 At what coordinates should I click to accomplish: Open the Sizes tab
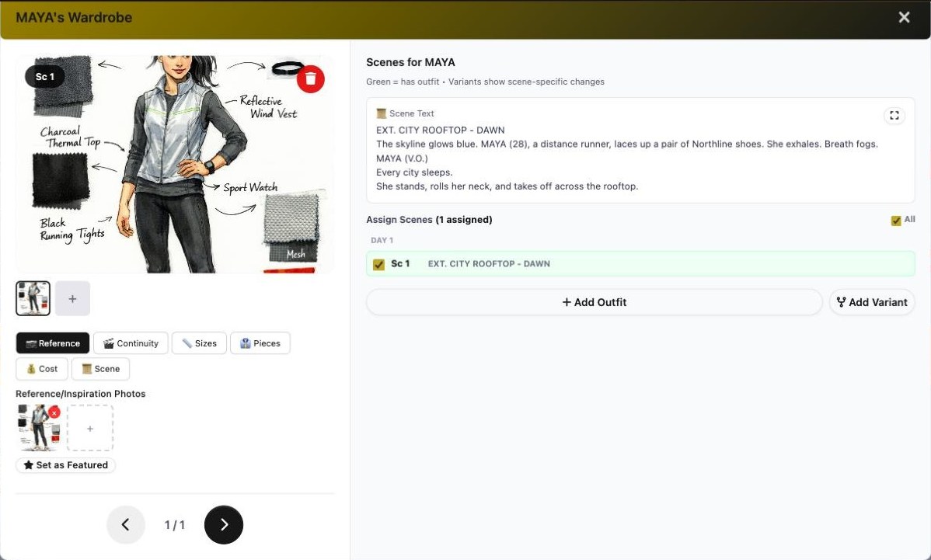[x=199, y=343]
